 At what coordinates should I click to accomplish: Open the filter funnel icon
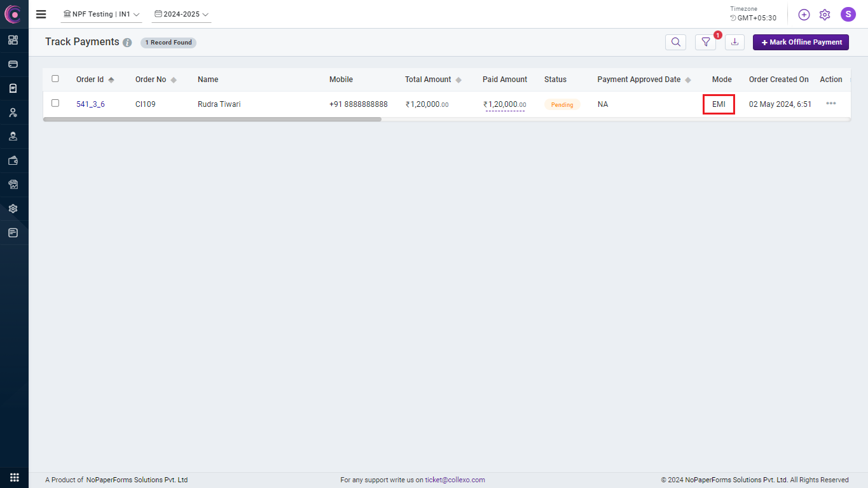(705, 42)
